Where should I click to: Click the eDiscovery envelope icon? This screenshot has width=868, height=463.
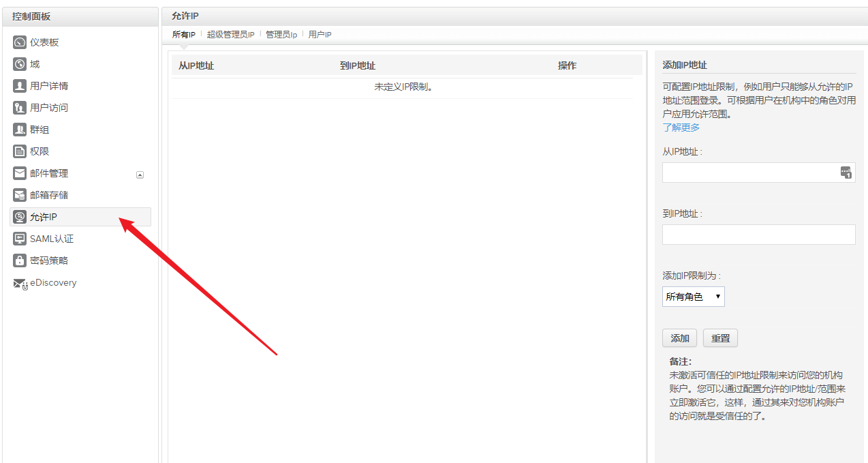click(20, 283)
